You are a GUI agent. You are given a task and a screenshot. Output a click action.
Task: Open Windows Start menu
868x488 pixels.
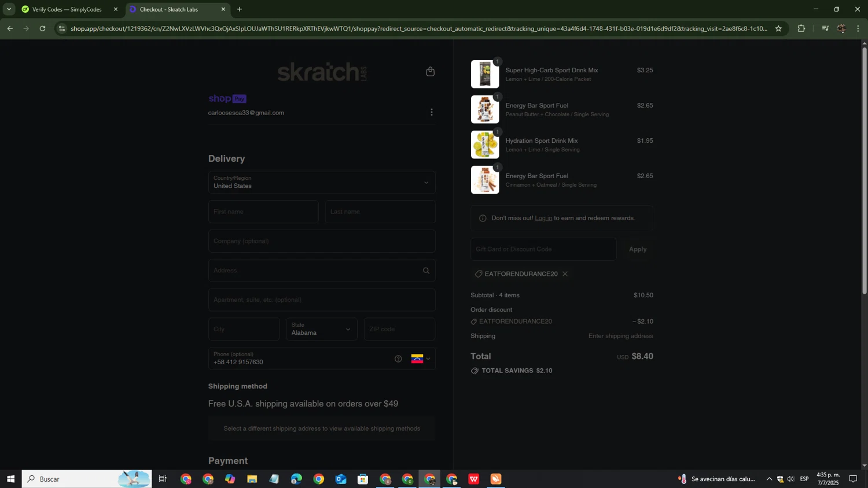(x=10, y=479)
